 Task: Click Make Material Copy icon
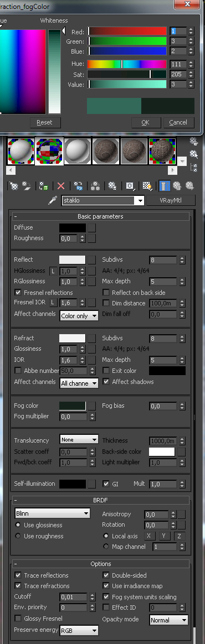pyautogui.click(x=78, y=186)
